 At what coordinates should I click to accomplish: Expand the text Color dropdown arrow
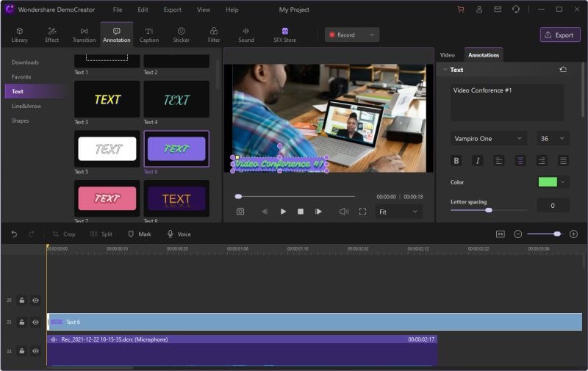[x=562, y=182]
